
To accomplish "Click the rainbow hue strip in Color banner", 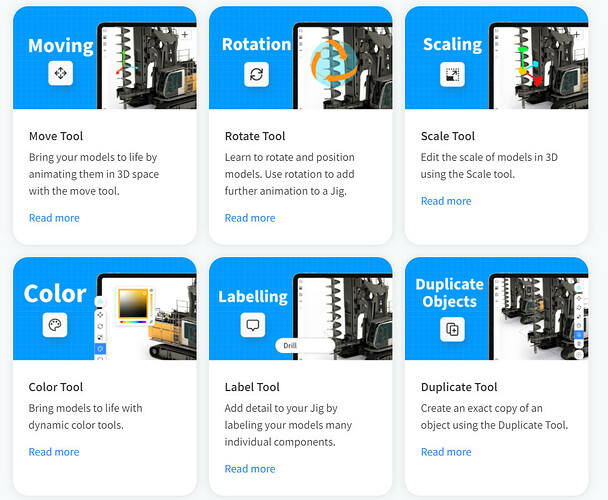I will click(x=133, y=322).
